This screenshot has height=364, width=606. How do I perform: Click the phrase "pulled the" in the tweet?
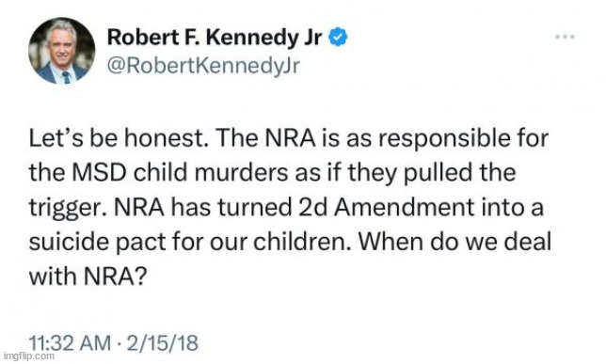[459, 173]
